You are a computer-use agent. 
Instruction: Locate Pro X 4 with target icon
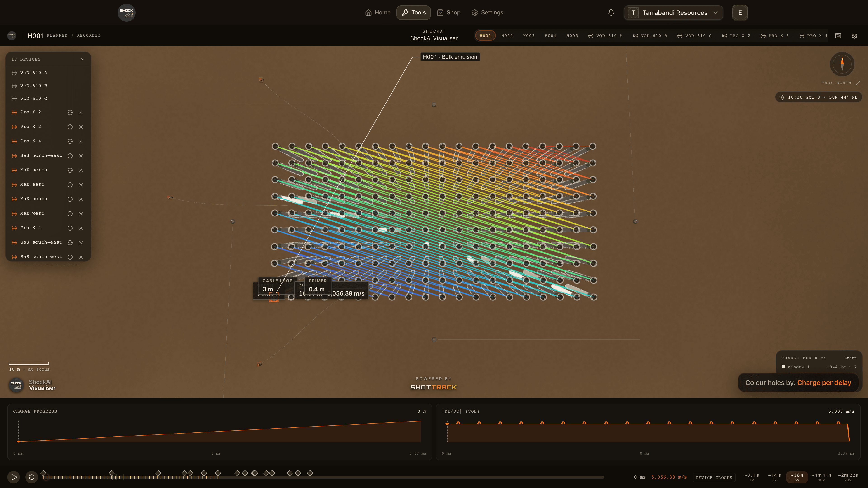tap(70, 141)
